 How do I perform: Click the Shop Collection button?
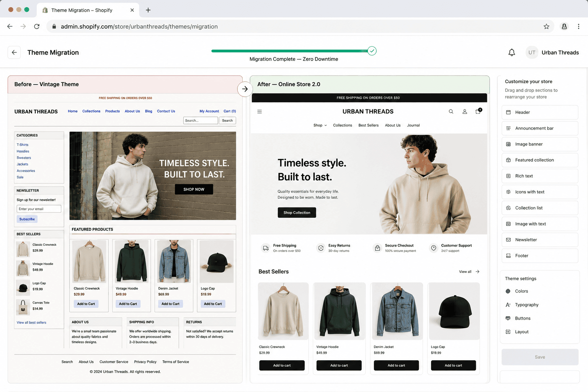pyautogui.click(x=297, y=212)
